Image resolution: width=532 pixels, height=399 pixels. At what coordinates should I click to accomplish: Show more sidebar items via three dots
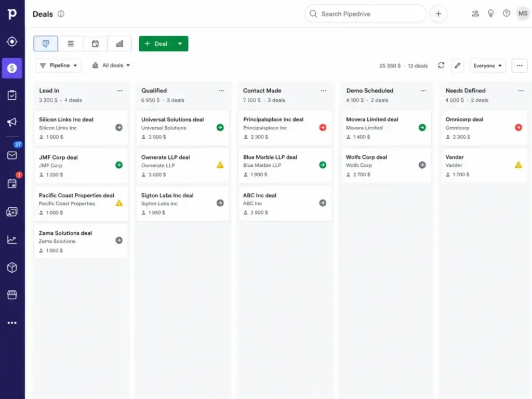click(12, 323)
